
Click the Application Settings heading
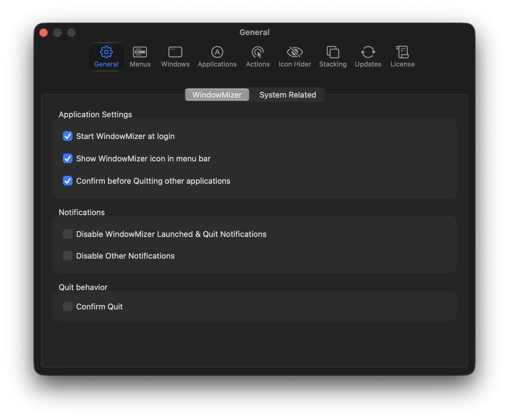click(x=95, y=115)
